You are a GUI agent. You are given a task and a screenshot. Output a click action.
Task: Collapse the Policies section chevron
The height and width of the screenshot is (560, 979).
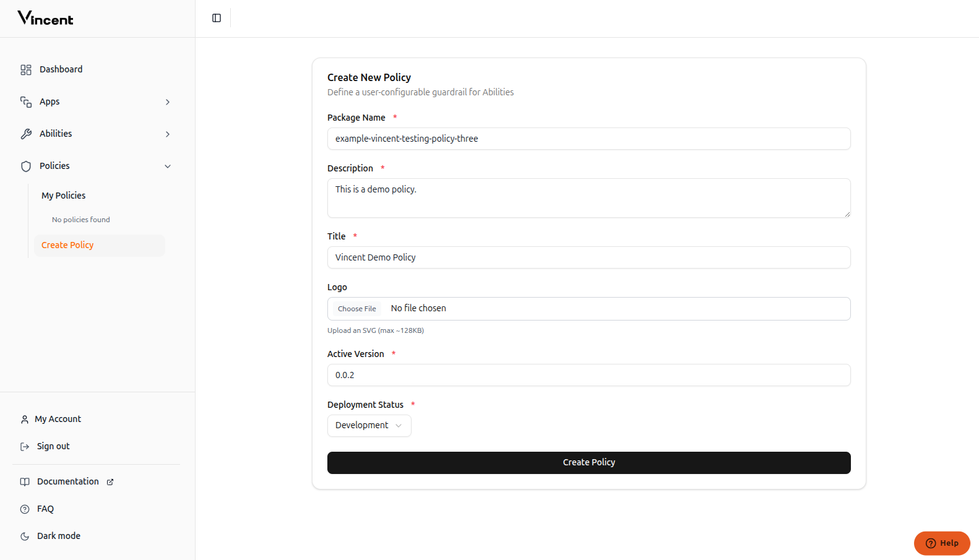click(x=167, y=166)
